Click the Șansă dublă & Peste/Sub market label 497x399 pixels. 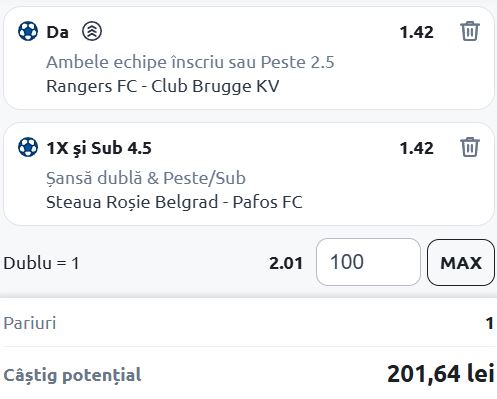click(146, 178)
